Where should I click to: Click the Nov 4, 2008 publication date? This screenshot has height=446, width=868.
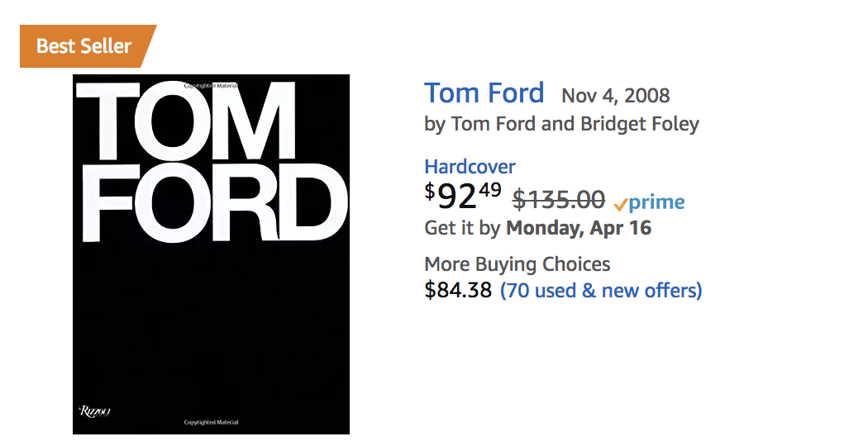(x=616, y=96)
